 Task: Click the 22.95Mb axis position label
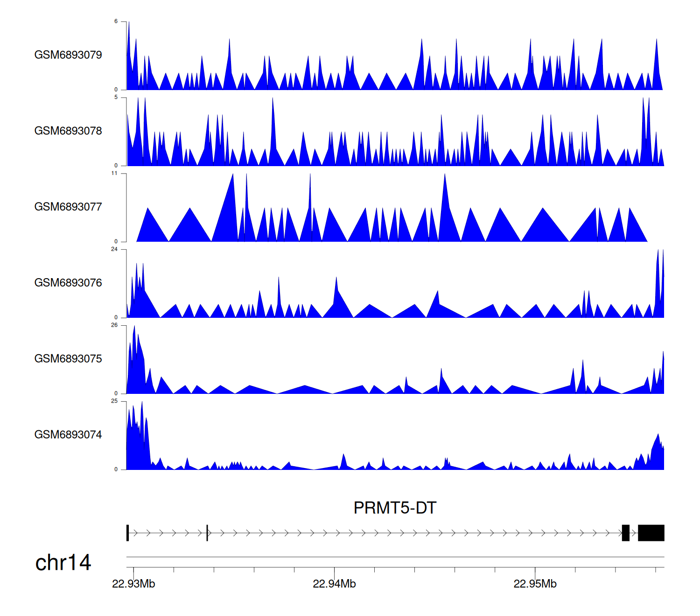tap(535, 584)
